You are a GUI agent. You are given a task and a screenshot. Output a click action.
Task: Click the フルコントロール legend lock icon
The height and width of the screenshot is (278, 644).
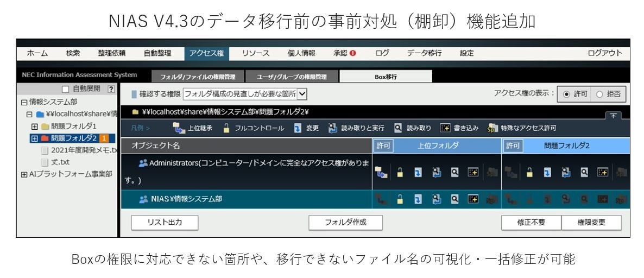(x=226, y=128)
